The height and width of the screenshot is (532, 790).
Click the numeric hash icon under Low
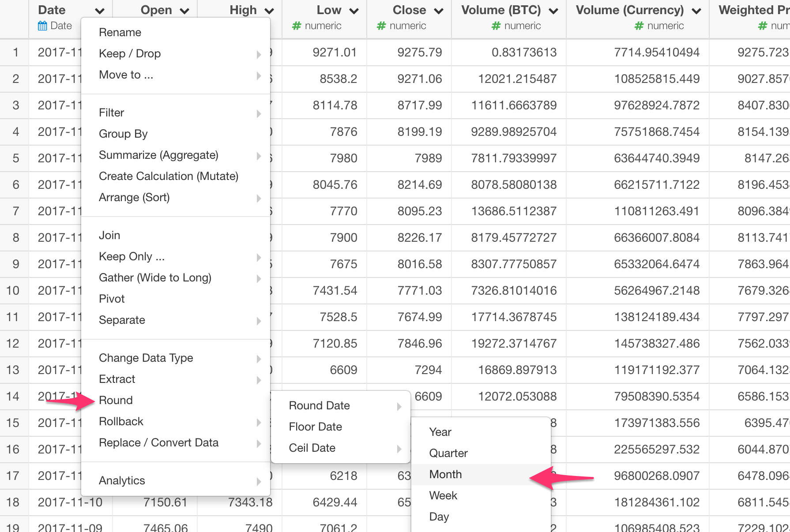click(x=297, y=26)
